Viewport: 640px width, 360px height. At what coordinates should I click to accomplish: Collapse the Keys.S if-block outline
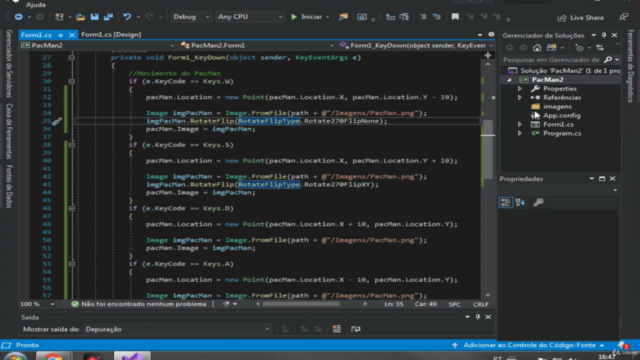coord(71,145)
